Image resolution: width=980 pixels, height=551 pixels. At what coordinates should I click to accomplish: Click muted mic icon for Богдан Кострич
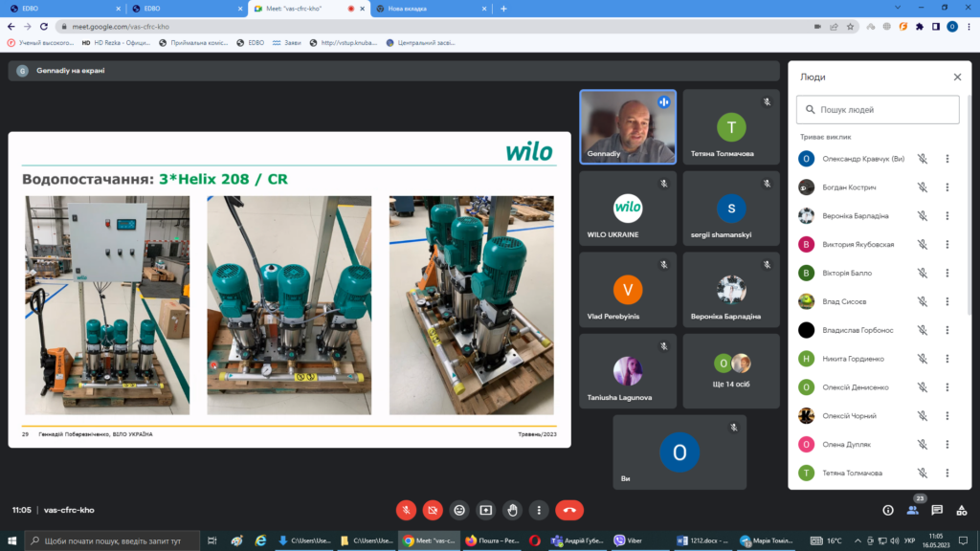923,187
